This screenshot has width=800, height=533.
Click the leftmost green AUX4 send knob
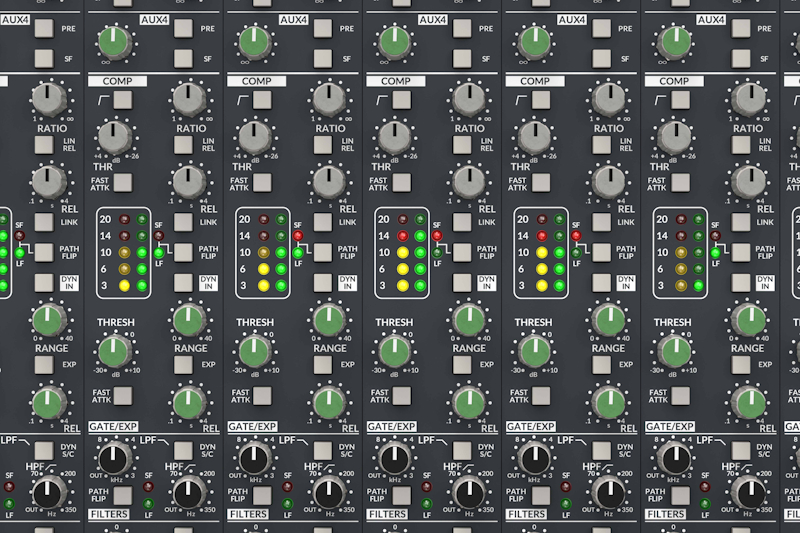(114, 41)
